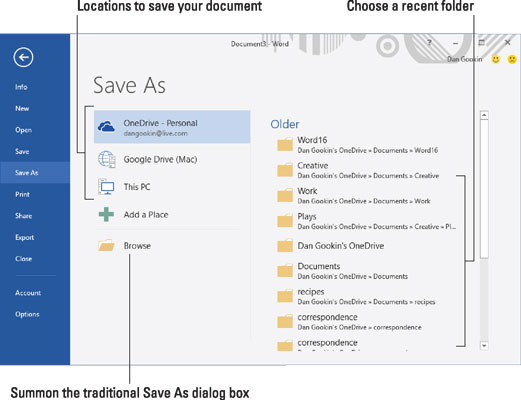This screenshot has height=400, width=521.
Task: Select Dan Gookin's OneDrive folder name
Action: click(x=341, y=246)
